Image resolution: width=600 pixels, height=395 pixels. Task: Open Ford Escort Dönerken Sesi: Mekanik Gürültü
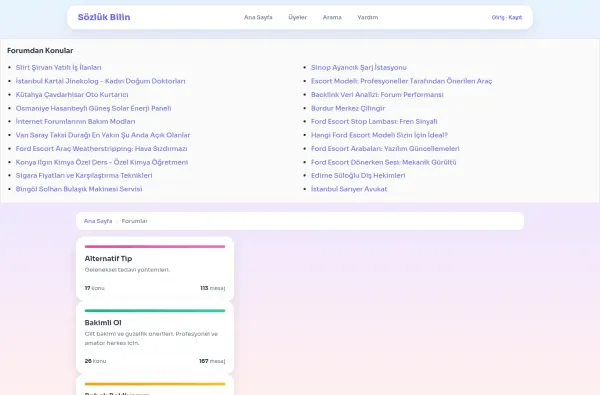[x=383, y=162]
